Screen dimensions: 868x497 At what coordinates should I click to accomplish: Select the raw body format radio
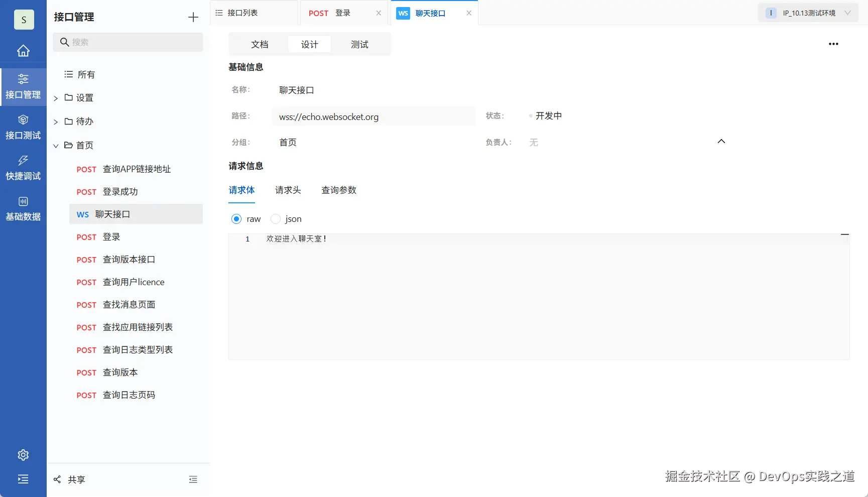[236, 219]
